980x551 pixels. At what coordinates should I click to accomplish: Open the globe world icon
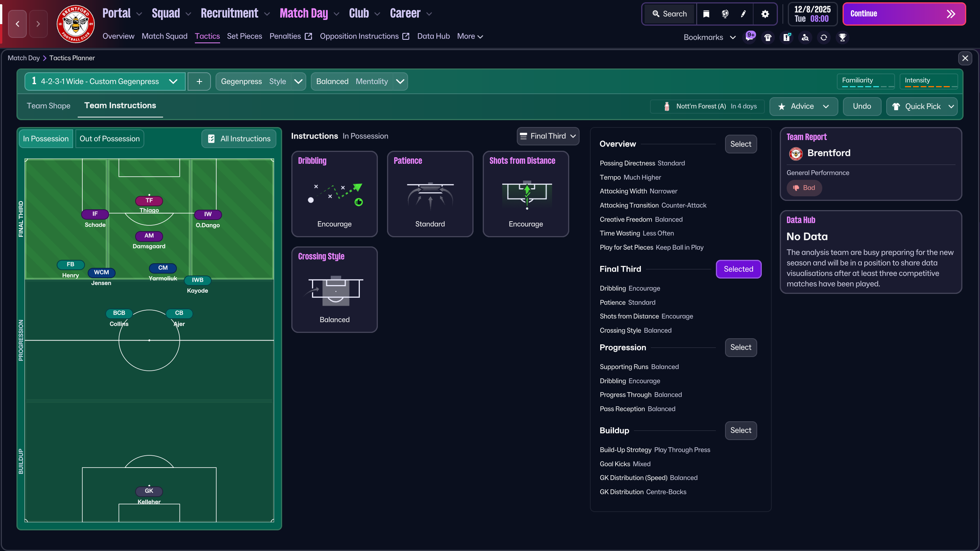[725, 14]
